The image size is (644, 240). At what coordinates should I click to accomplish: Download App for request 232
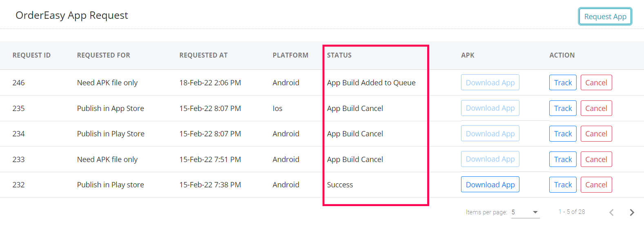click(490, 184)
